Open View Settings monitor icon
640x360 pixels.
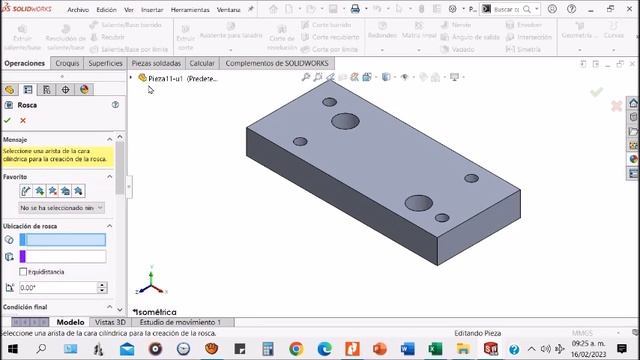[x=454, y=77]
